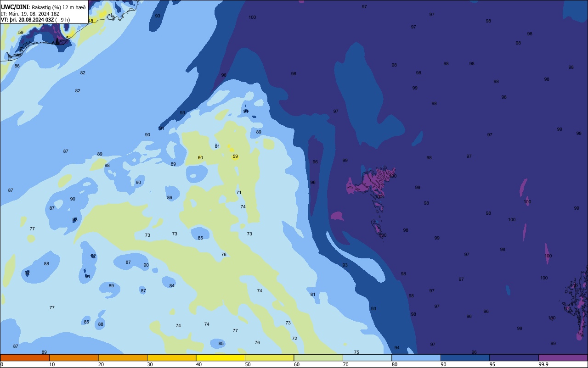This screenshot has height=368, width=588.
Task: Choose the gold 30–40 legend swatch
Action: 171,357
